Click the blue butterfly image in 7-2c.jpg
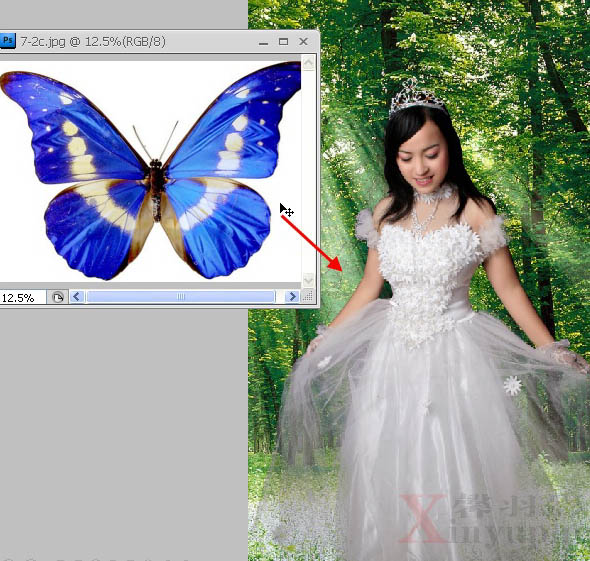Image resolution: width=590 pixels, height=561 pixels. [151, 171]
